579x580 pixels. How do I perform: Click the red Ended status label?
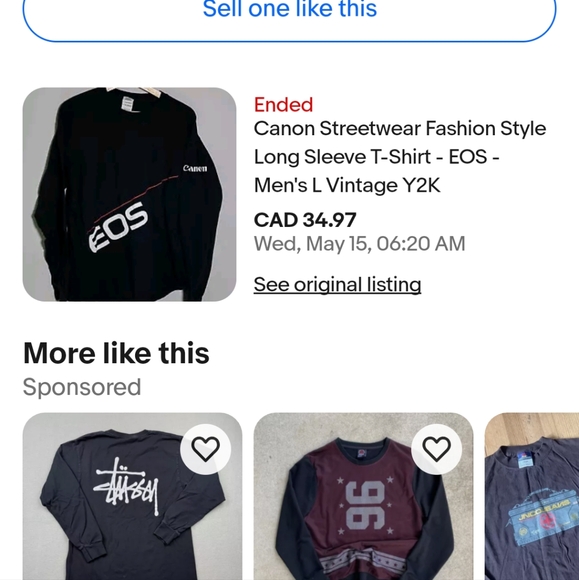[283, 105]
